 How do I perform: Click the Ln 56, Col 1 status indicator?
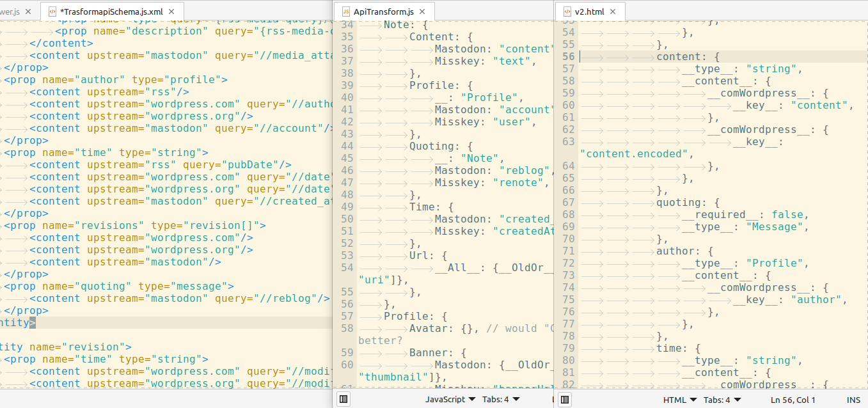pyautogui.click(x=794, y=400)
